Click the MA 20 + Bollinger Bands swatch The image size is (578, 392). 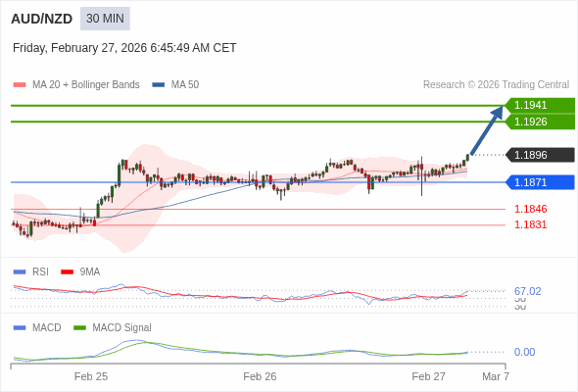[x=20, y=85]
